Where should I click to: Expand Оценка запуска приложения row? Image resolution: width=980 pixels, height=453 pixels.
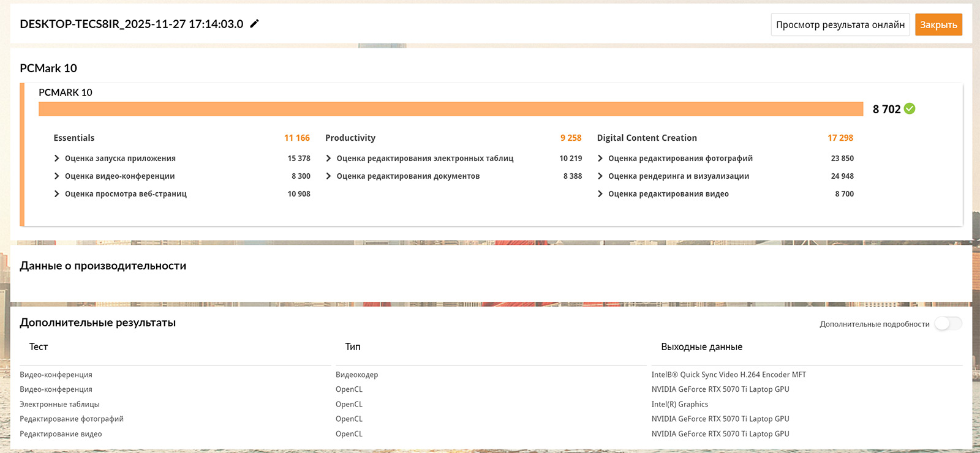[x=57, y=159]
